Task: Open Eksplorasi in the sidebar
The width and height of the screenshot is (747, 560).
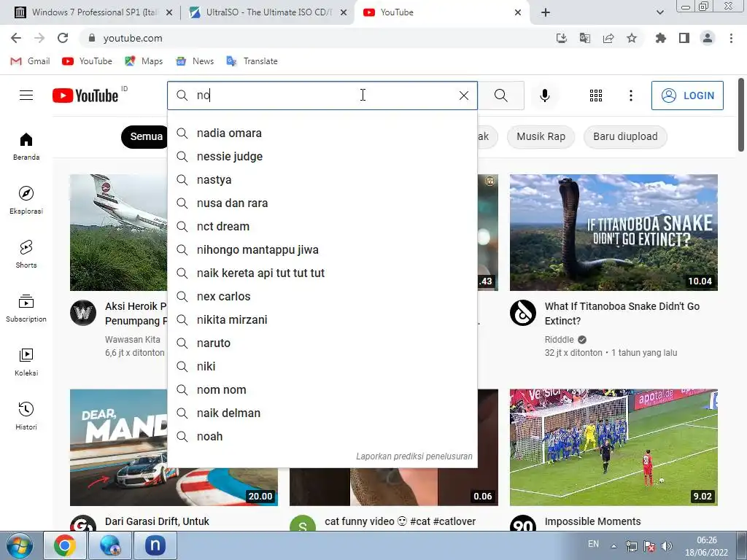Action: (x=26, y=200)
